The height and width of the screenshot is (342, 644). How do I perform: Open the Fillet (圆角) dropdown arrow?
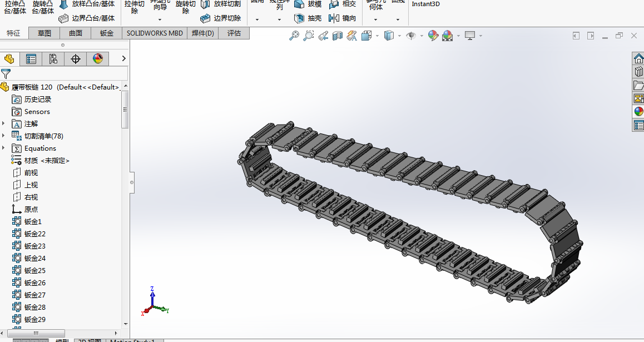(x=257, y=19)
